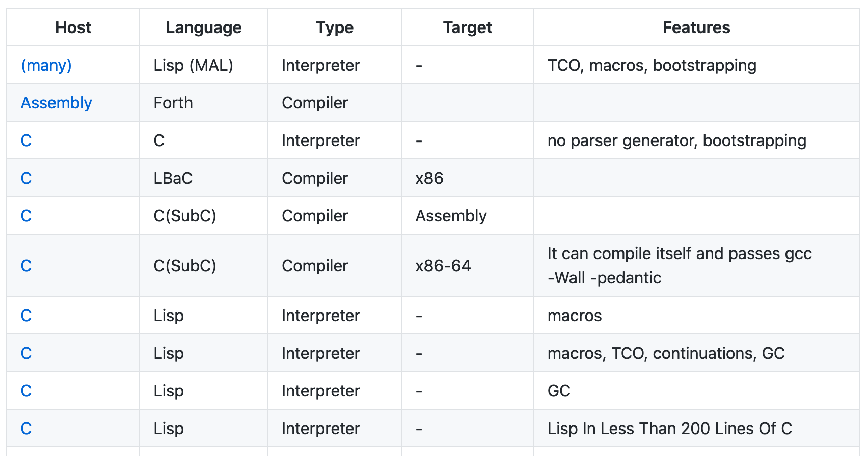868x456 pixels.
Task: Open the C link for the macros-only Lisp
Action: pyautogui.click(x=26, y=316)
